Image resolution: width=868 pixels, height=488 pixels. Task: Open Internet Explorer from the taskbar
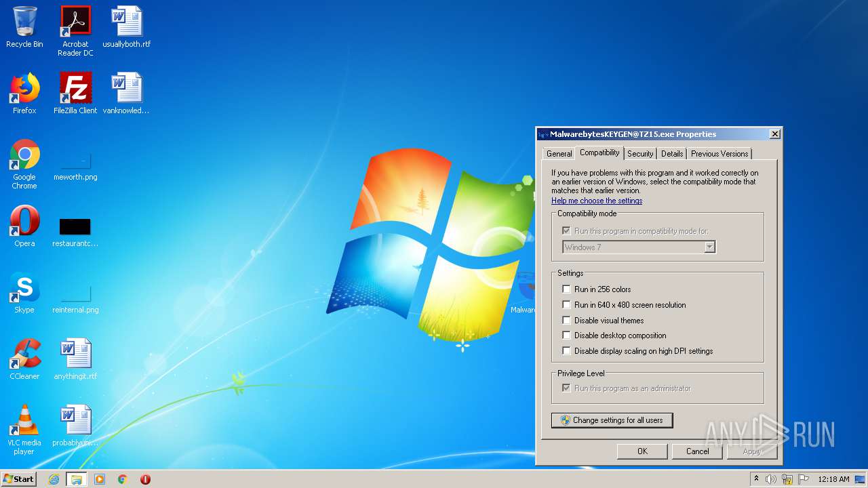coord(54,479)
